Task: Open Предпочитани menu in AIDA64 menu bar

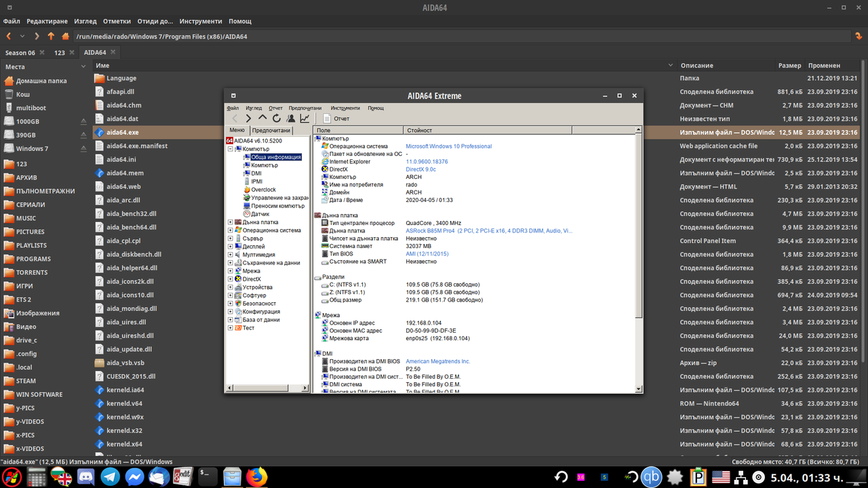Action: coord(304,108)
